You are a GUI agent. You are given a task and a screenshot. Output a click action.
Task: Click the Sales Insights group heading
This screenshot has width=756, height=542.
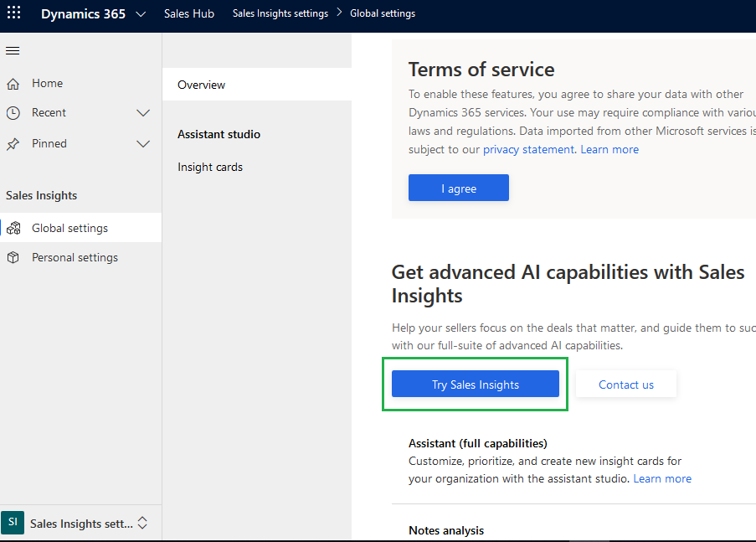(x=42, y=195)
